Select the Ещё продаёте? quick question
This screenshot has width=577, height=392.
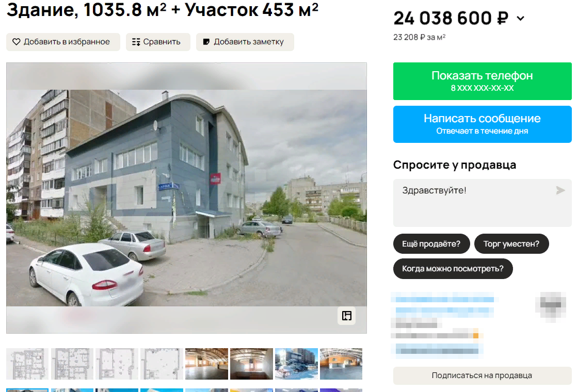pos(431,244)
